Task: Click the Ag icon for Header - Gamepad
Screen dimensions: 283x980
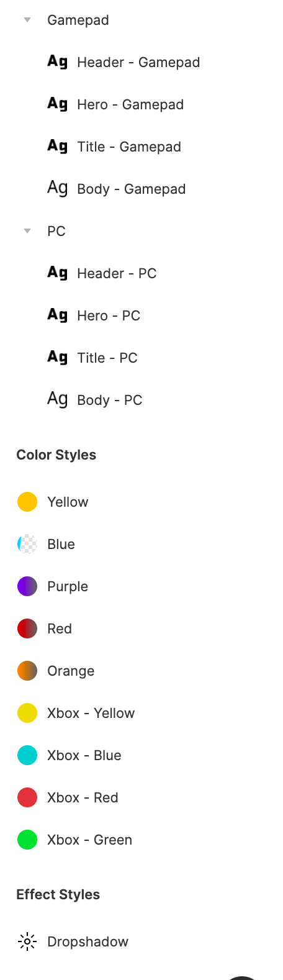Action: point(58,62)
